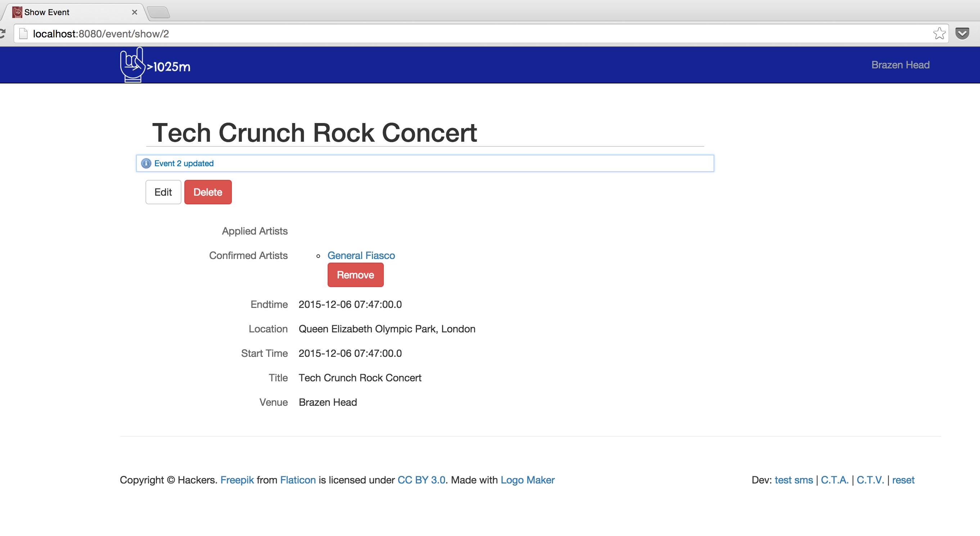Open a new browser tab
The width and height of the screenshot is (980, 536).
coord(159,12)
